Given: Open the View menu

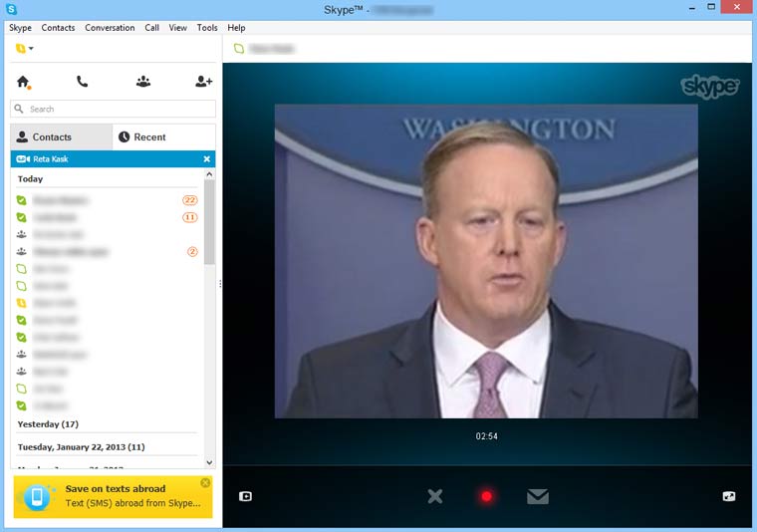Looking at the screenshot, I should [x=177, y=28].
